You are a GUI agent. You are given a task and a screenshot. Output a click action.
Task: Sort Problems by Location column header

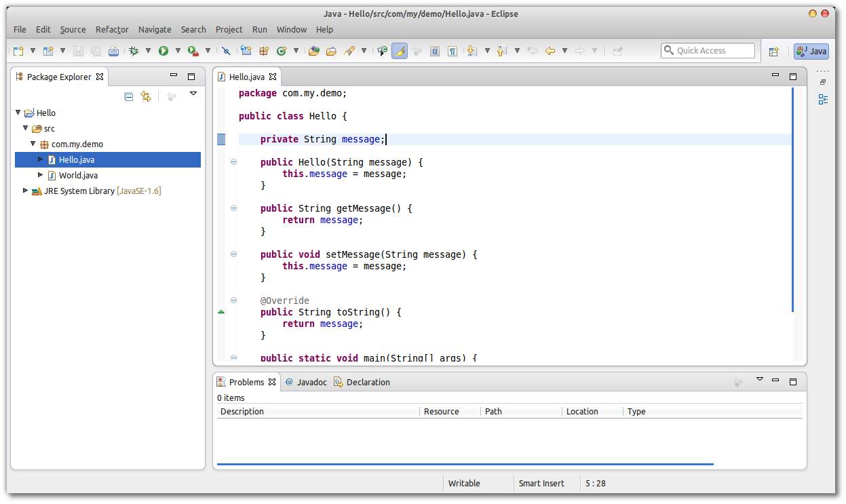[592, 412]
